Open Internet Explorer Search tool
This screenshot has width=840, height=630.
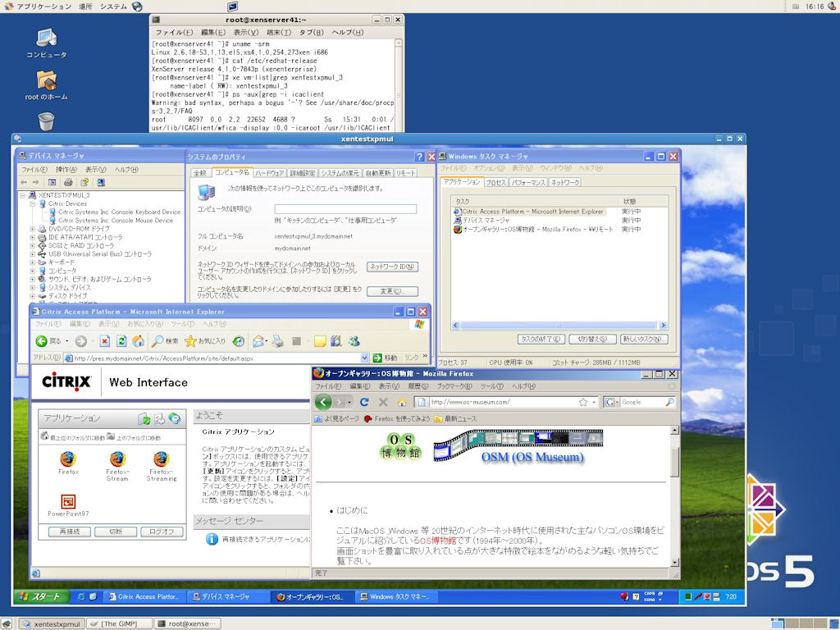click(x=165, y=341)
